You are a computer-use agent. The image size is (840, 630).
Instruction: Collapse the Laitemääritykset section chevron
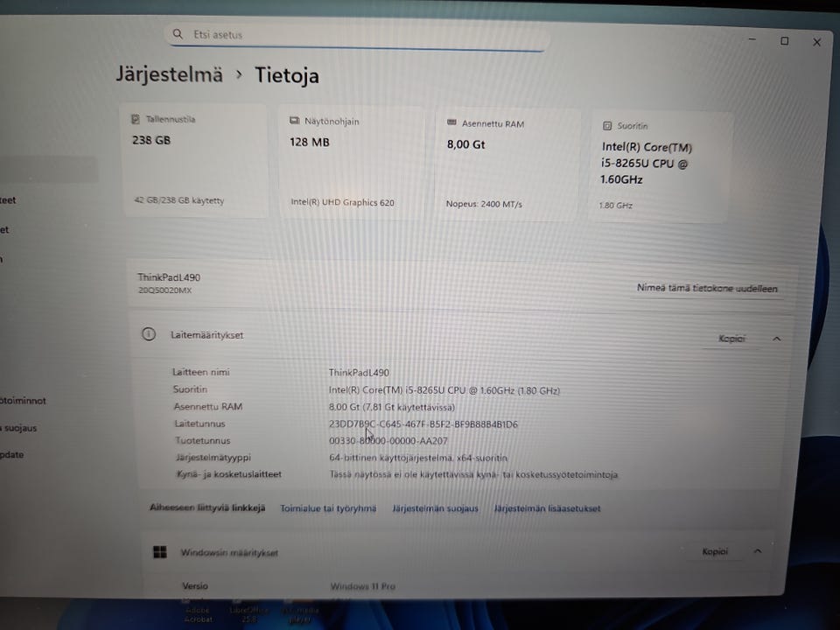777,339
